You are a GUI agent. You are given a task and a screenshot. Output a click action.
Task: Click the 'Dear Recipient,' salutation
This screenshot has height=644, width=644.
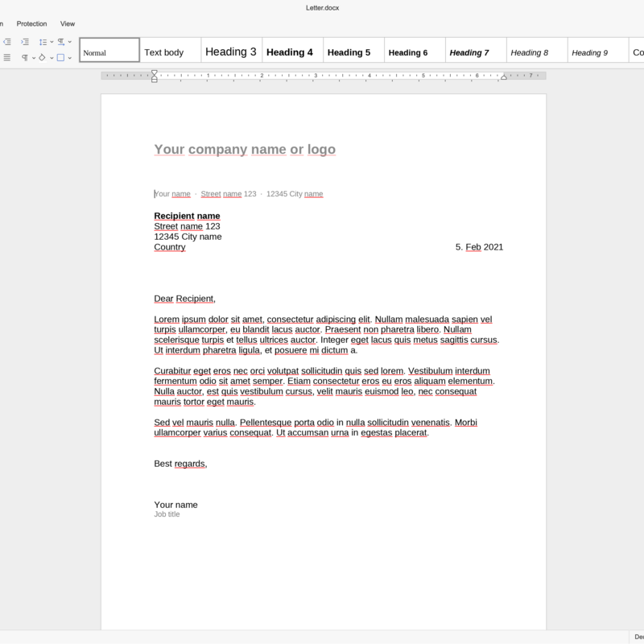coord(185,299)
